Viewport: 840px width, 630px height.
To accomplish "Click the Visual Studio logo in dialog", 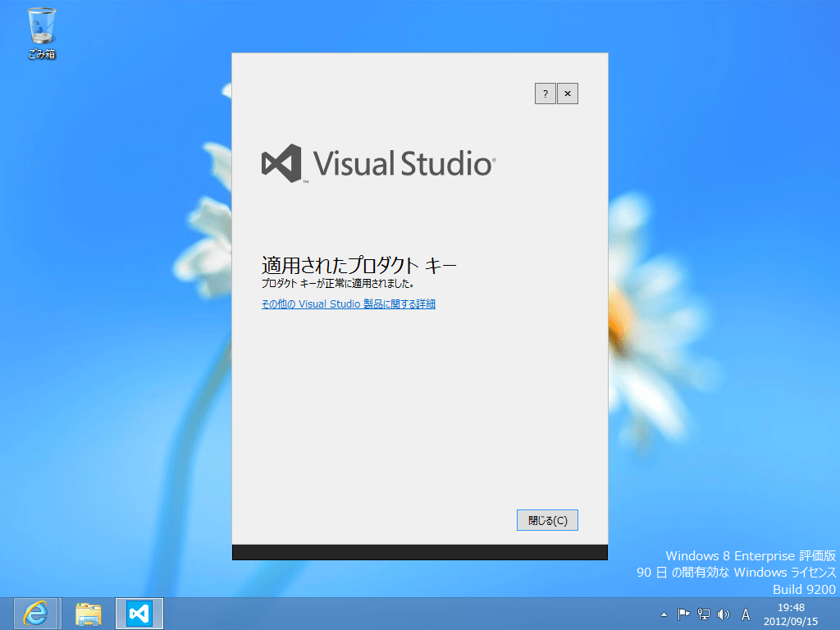I will [378, 163].
